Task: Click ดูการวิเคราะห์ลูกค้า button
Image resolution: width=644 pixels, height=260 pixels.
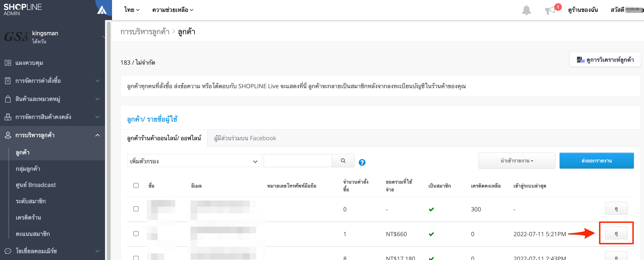Action: [605, 60]
